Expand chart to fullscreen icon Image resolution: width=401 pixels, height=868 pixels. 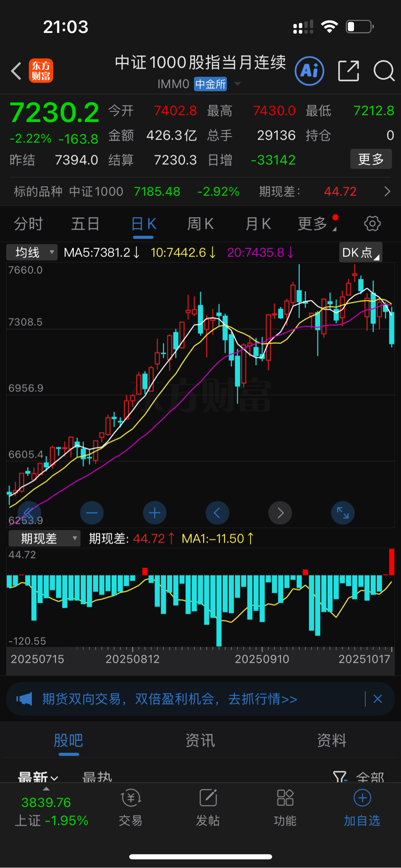[x=343, y=513]
